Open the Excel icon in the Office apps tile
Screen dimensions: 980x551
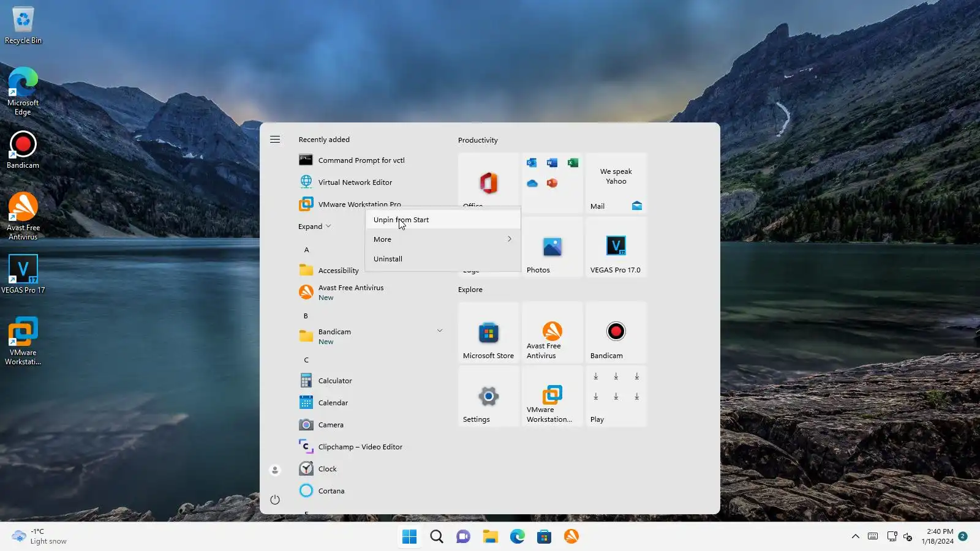[573, 162]
